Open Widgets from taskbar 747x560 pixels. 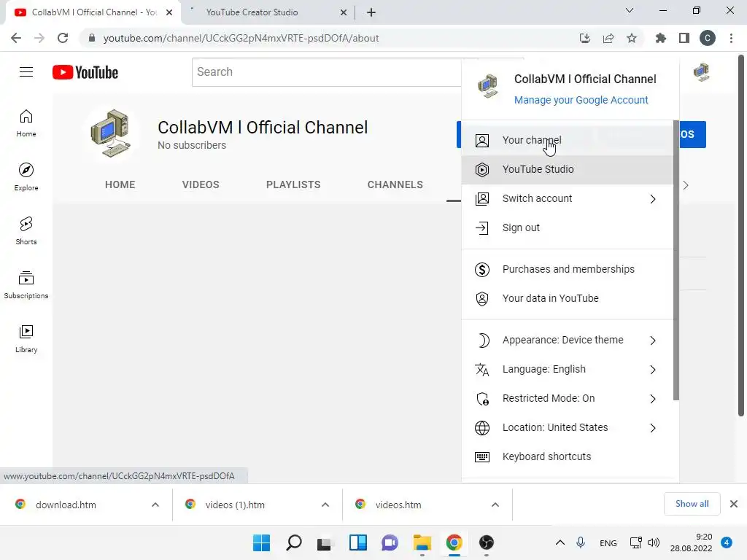[x=357, y=542]
